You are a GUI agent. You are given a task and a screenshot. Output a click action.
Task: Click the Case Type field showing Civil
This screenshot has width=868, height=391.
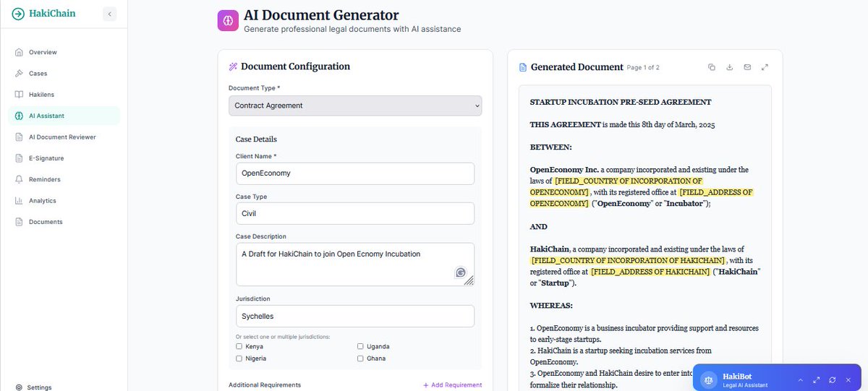[355, 213]
